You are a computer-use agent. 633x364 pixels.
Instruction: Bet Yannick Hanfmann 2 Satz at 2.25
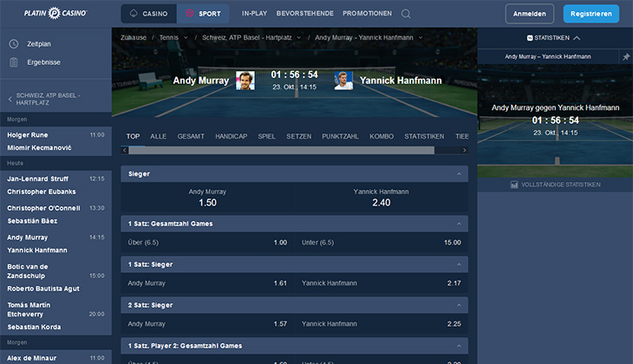coord(381,324)
